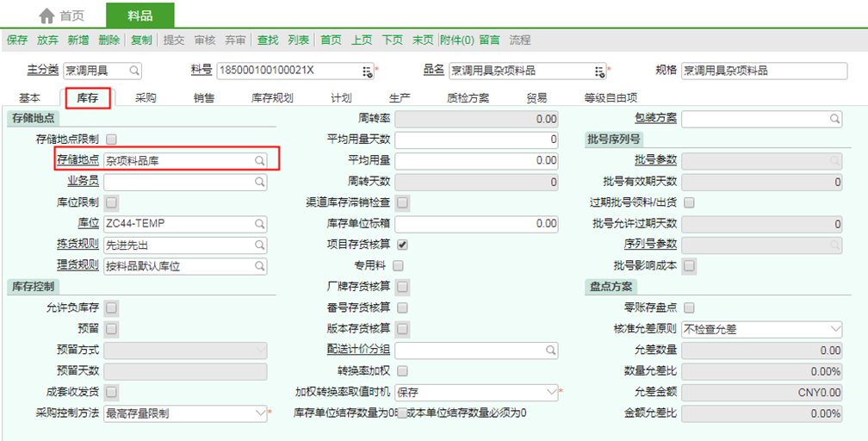Expand the 采购控制方法 dropdown
This screenshot has height=441, width=868.
coord(261,413)
